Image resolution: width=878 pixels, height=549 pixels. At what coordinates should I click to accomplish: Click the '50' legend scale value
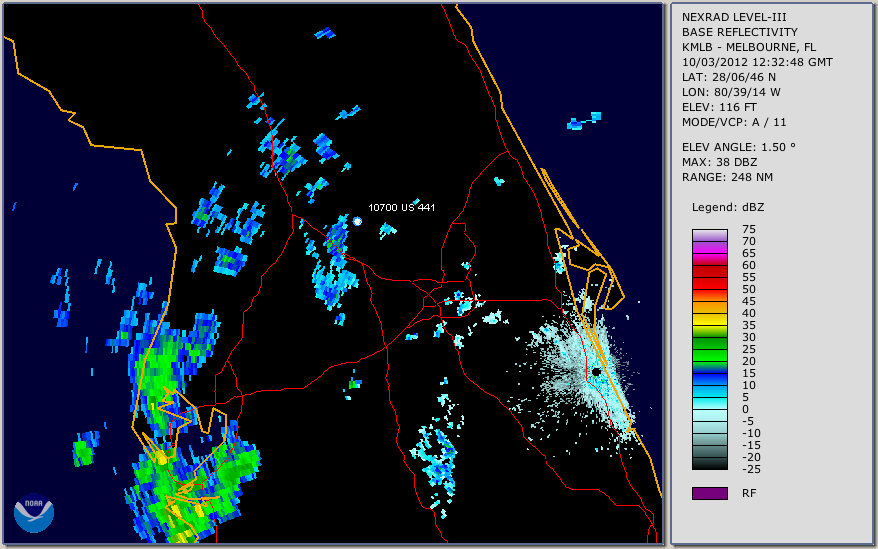click(x=749, y=290)
